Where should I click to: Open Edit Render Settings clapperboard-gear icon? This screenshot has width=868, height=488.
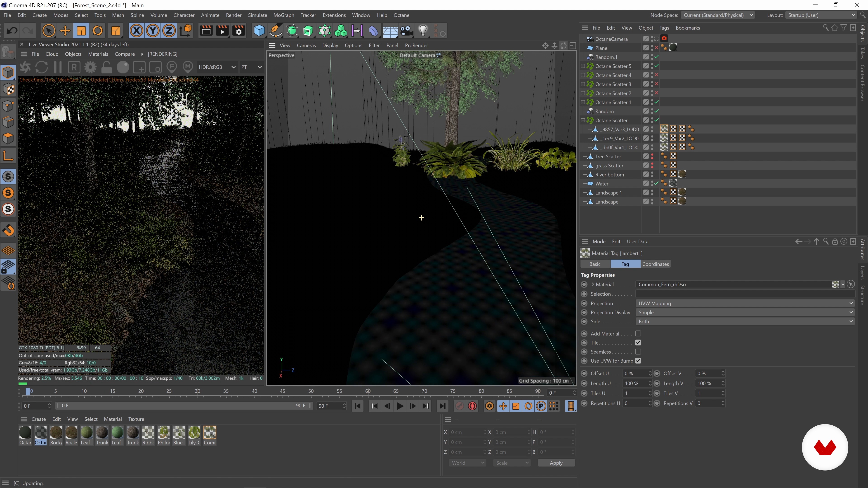click(x=238, y=31)
